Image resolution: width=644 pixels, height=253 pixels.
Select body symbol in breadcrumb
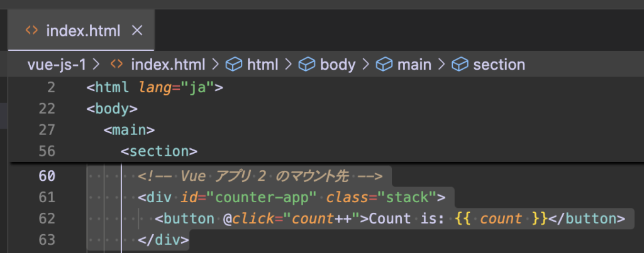[x=338, y=65]
